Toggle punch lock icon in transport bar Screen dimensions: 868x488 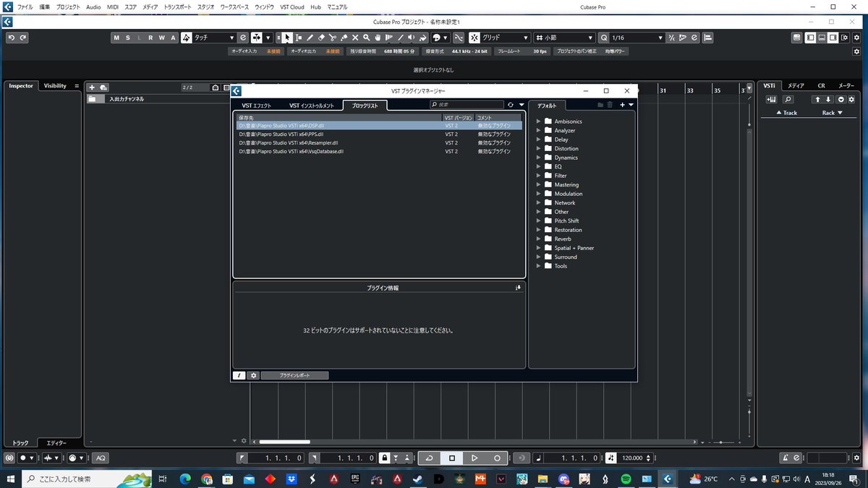[385, 458]
